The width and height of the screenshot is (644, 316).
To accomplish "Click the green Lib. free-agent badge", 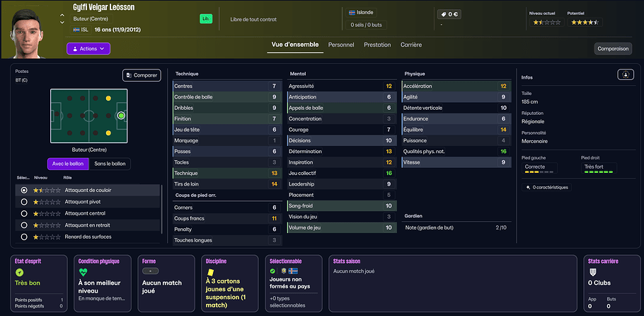I will pyautogui.click(x=206, y=18).
